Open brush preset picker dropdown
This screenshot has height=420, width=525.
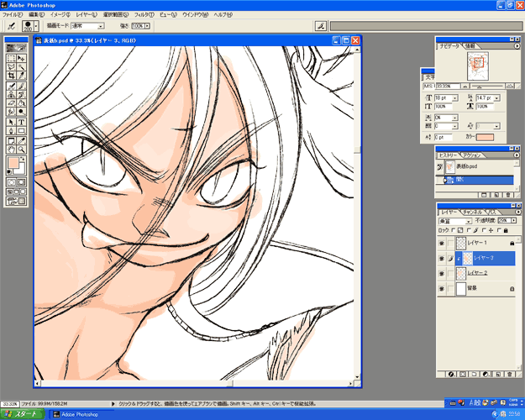point(36,26)
